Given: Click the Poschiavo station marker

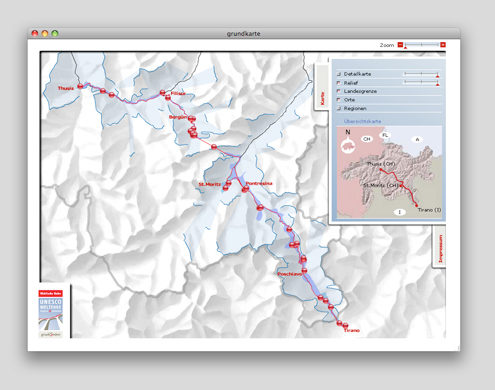Looking at the screenshot, I should click(x=304, y=271).
